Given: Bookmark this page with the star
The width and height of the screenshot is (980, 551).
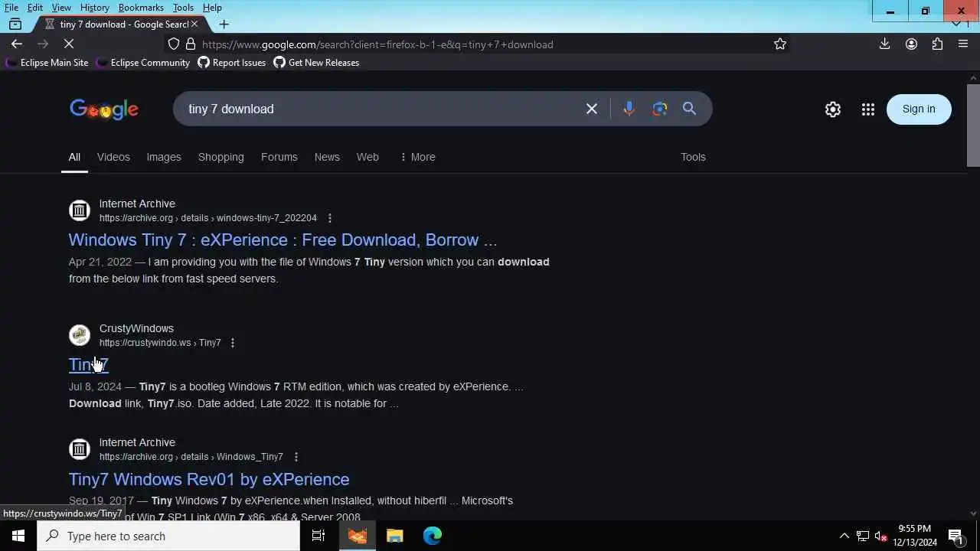Looking at the screenshot, I should [x=780, y=44].
